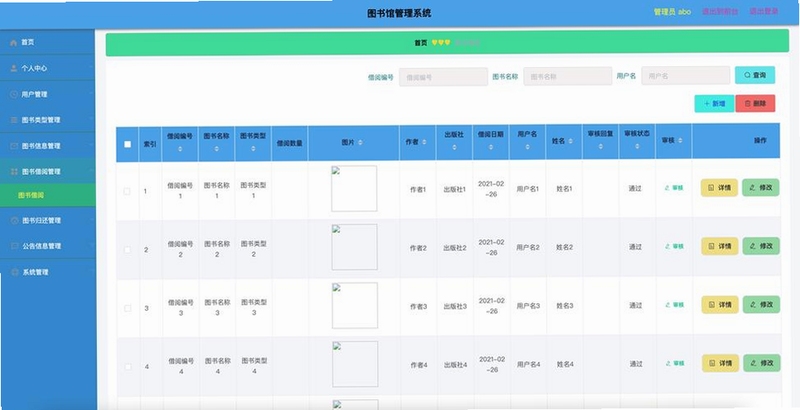Expand 公告信息管理 sidebar menu
This screenshot has width=800, height=410.
[x=47, y=246]
